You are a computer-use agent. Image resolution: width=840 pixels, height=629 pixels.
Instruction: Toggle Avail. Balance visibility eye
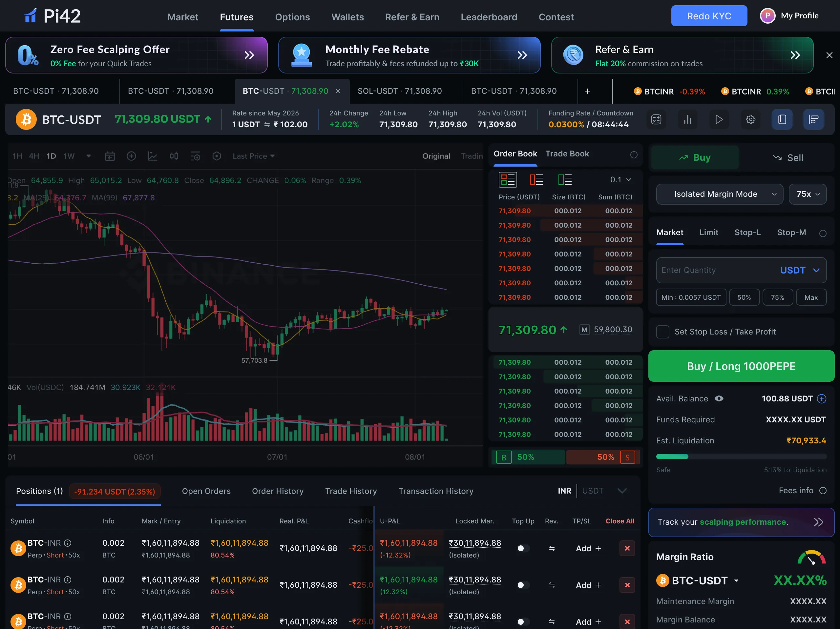click(719, 398)
